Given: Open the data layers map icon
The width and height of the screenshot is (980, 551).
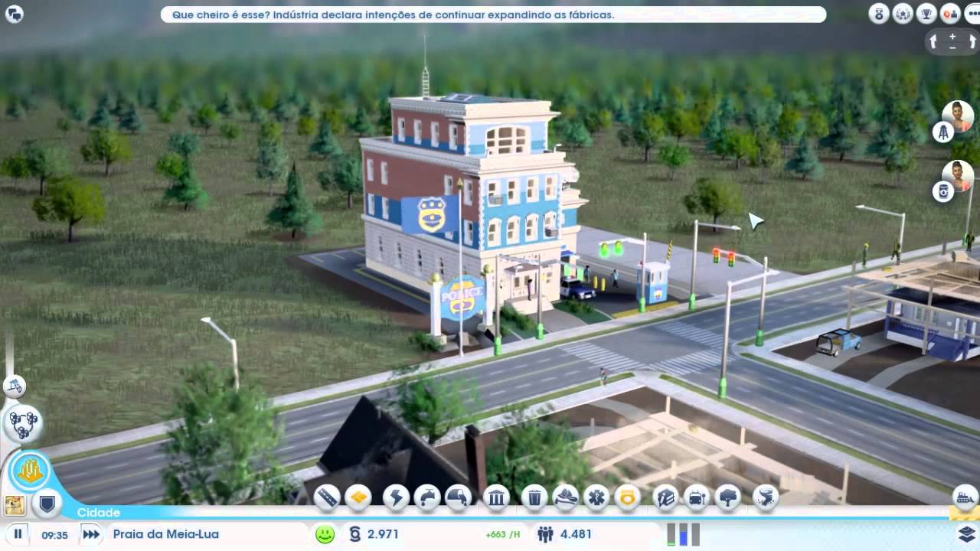Looking at the screenshot, I should point(966,533).
